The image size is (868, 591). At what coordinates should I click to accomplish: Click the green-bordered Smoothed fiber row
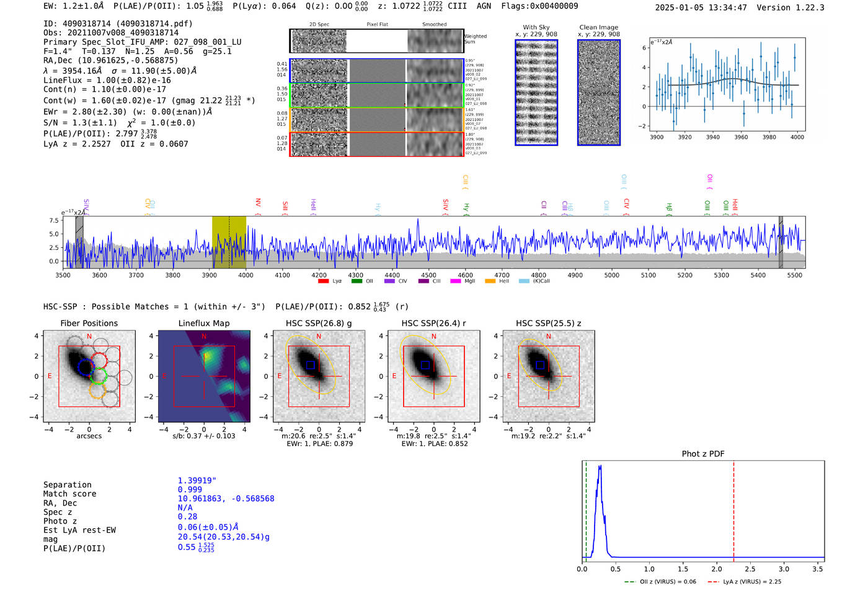pyautogui.click(x=435, y=96)
